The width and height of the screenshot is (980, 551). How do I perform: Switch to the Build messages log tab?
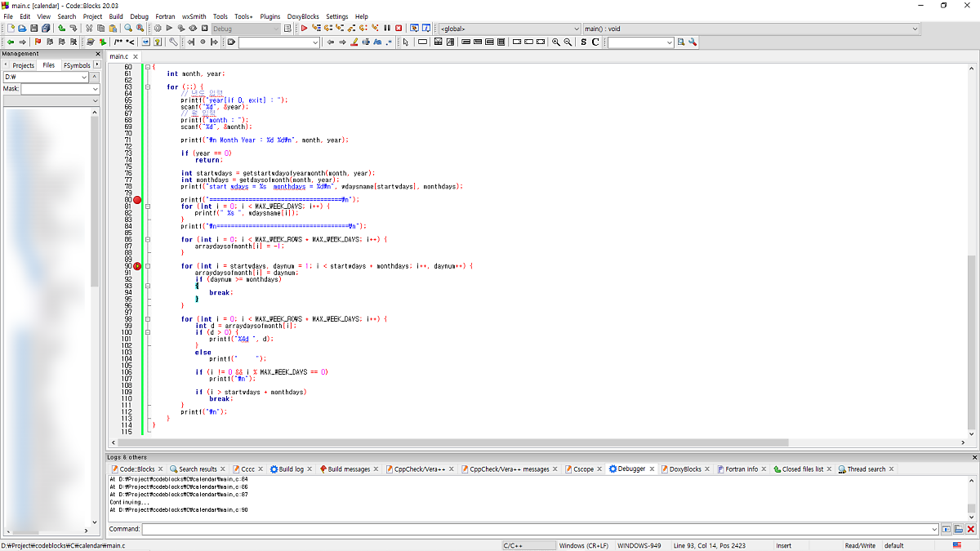pos(348,469)
